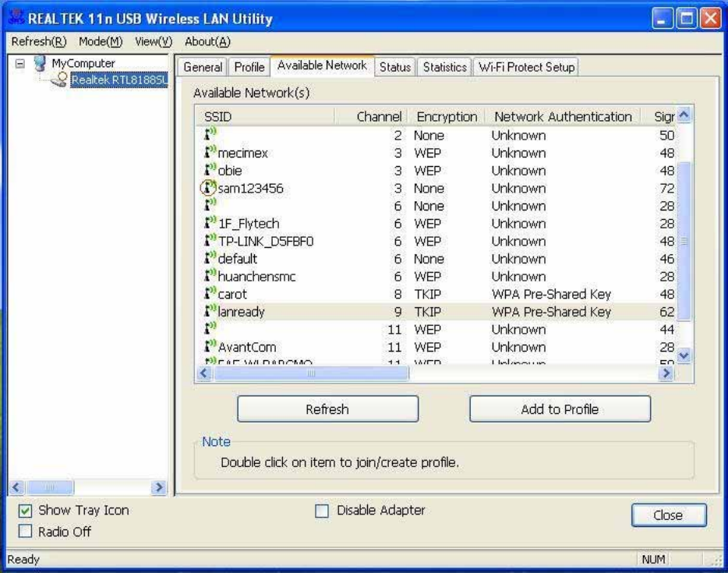
Task: Click the network list vertical scrollbar thumb
Action: (x=684, y=241)
